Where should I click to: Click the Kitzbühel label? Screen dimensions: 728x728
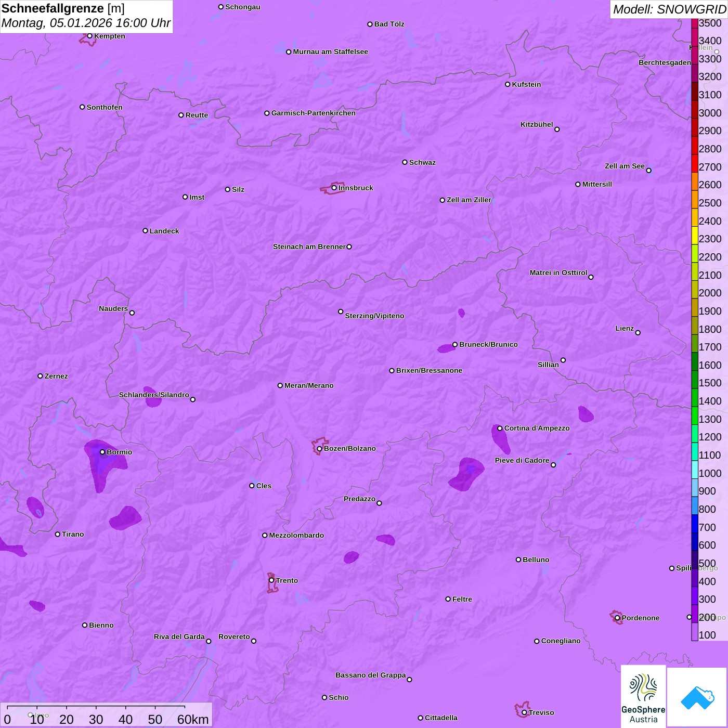point(537,124)
